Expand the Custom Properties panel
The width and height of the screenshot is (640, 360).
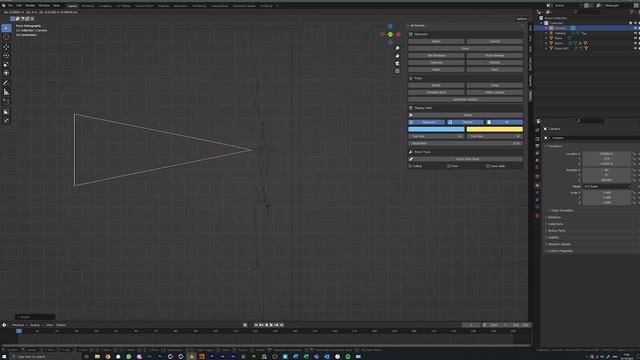[x=560, y=251]
